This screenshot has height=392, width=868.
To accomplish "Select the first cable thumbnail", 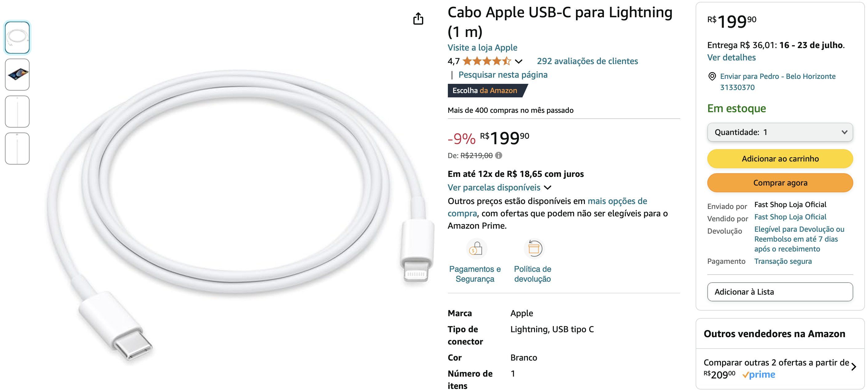I will coord(17,38).
